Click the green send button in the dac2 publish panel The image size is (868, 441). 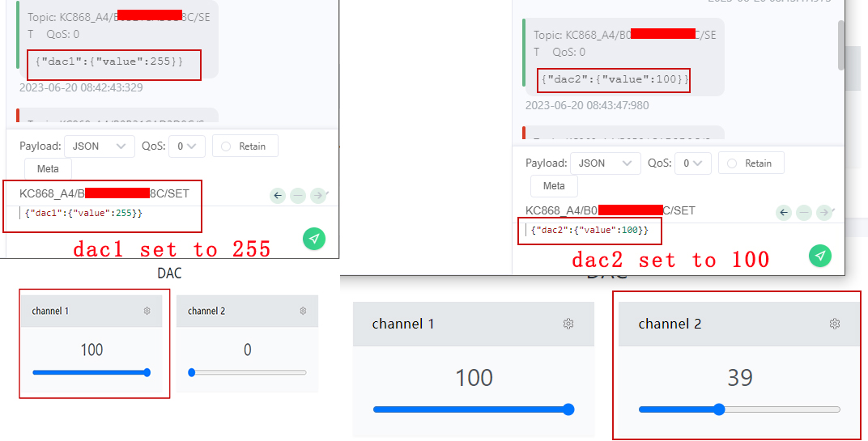click(x=820, y=256)
